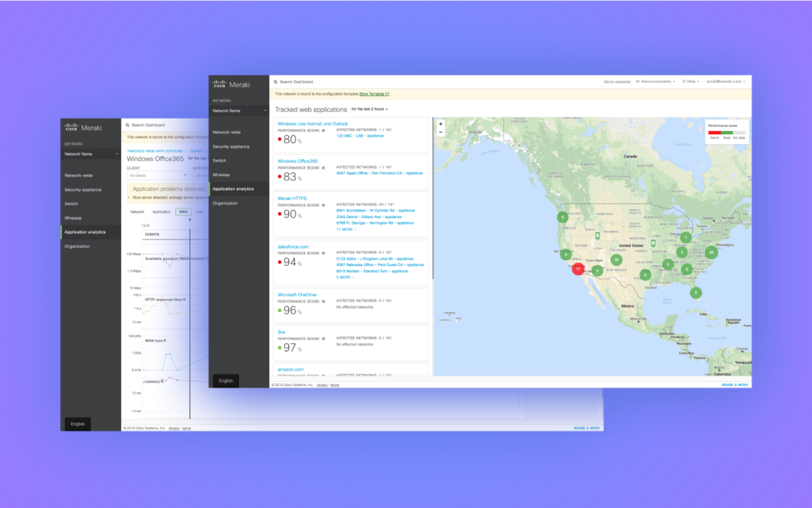812x508 pixels.
Task: Click the green cluster marker near Florida labeled 9
Action: click(696, 292)
